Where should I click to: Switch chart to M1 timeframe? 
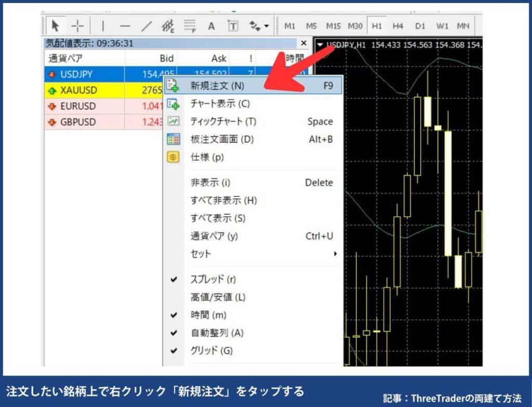(289, 26)
